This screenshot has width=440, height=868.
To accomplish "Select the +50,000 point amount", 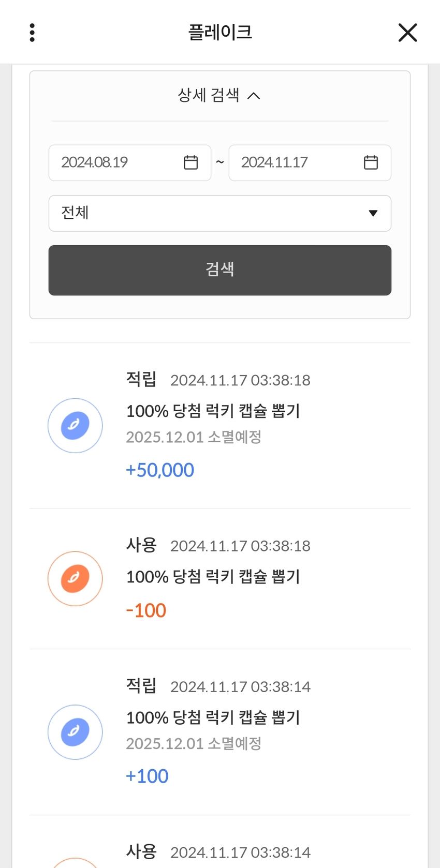I will [x=160, y=470].
